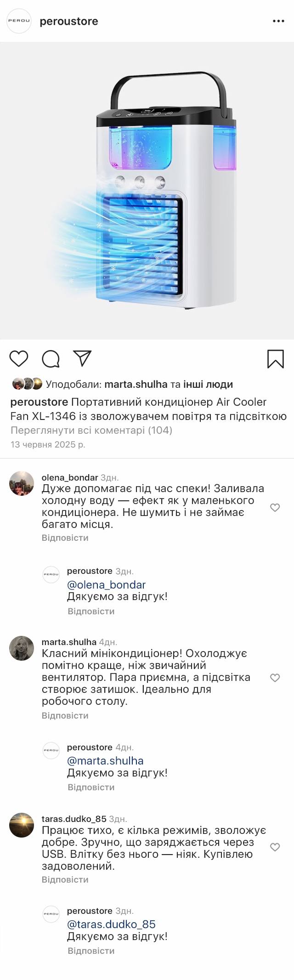Reply to olena_bondar's comment
The height and width of the screenshot is (980, 294).
coord(65,538)
